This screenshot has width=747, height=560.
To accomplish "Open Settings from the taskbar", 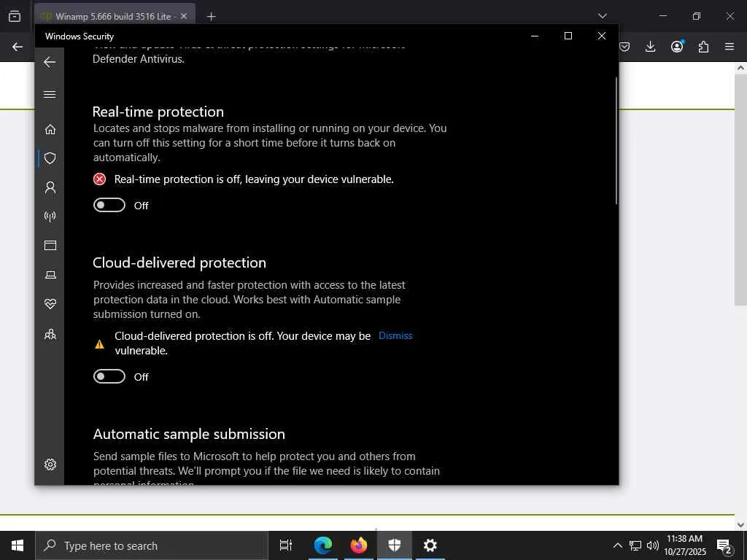I will coord(430,545).
